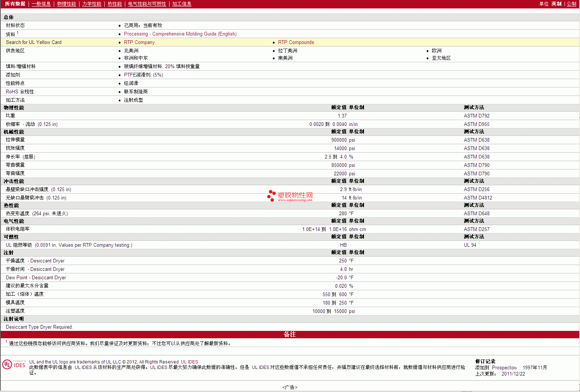Click the 注射成型 processing method entry
Viewport: 580px width, 392px height.
click(133, 100)
